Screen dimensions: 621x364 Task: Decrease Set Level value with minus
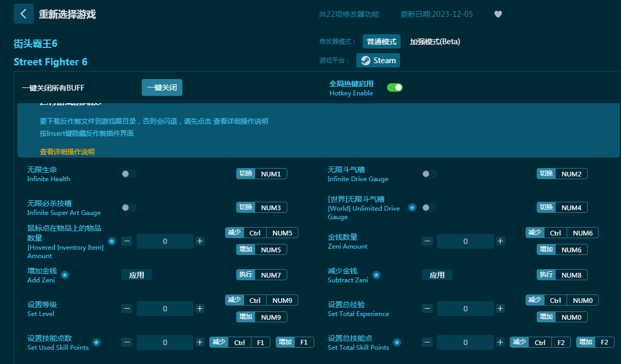click(x=127, y=309)
